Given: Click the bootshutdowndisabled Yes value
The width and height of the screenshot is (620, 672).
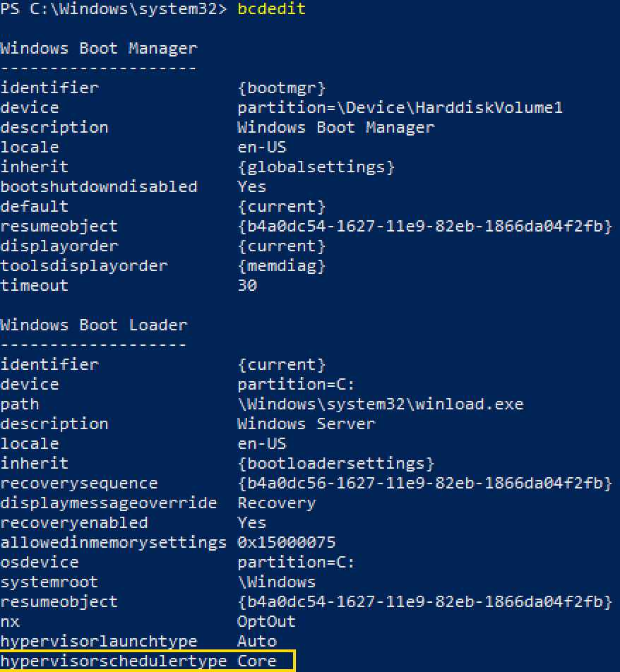Looking at the screenshot, I should [x=251, y=186].
